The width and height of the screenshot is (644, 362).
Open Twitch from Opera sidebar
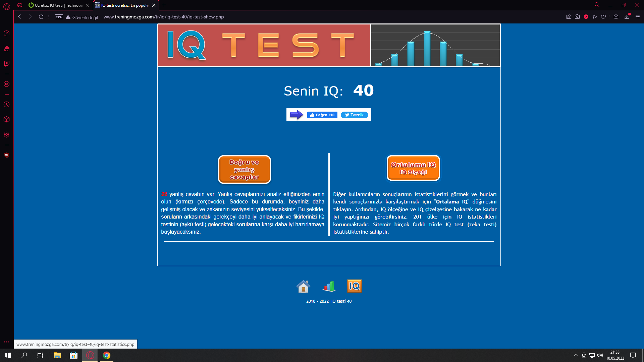(6, 64)
